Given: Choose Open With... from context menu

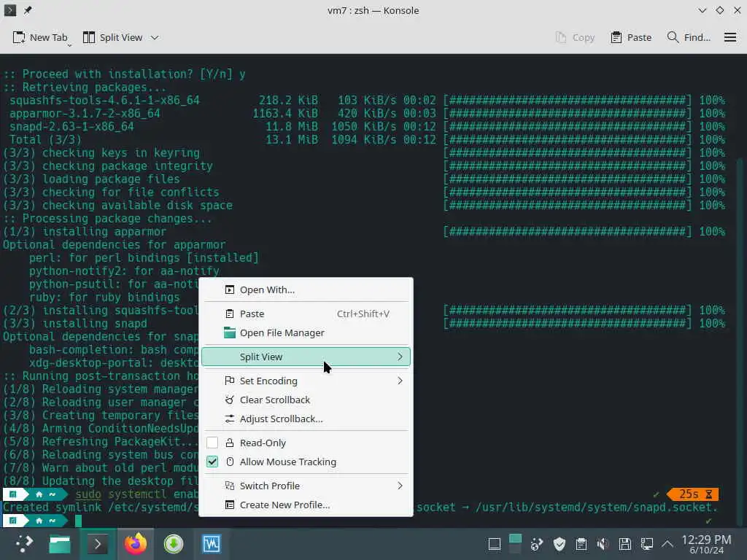Looking at the screenshot, I should 306,289.
